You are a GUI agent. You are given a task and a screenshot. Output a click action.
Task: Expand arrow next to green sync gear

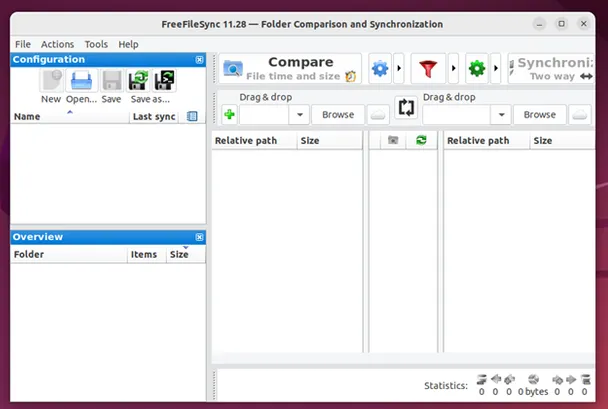pyautogui.click(x=496, y=69)
